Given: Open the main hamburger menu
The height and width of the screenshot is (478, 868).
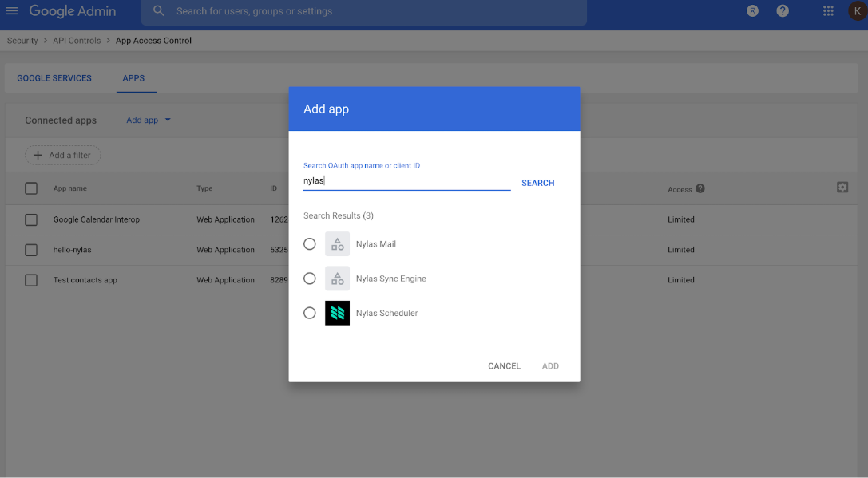Looking at the screenshot, I should [12, 11].
